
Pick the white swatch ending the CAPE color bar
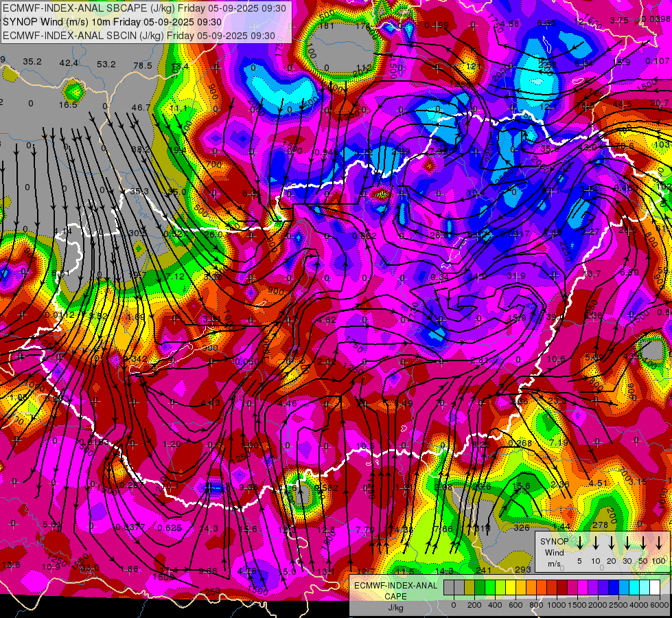(x=655, y=587)
